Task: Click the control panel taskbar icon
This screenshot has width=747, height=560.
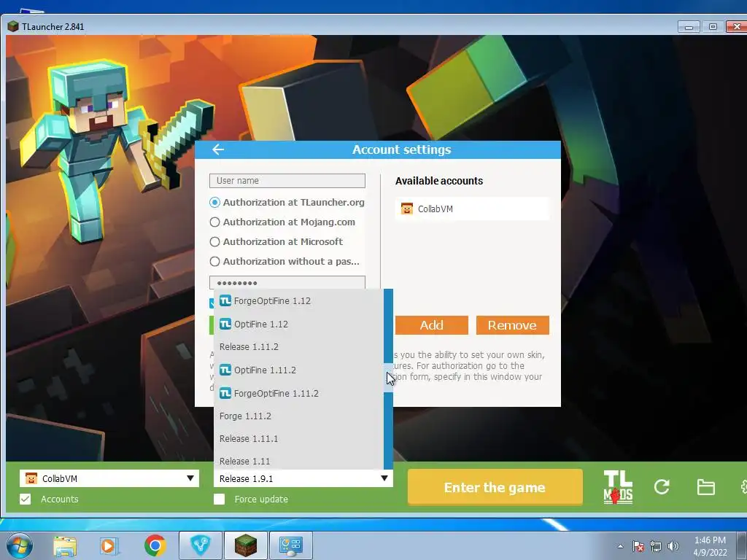Action: coord(291,545)
